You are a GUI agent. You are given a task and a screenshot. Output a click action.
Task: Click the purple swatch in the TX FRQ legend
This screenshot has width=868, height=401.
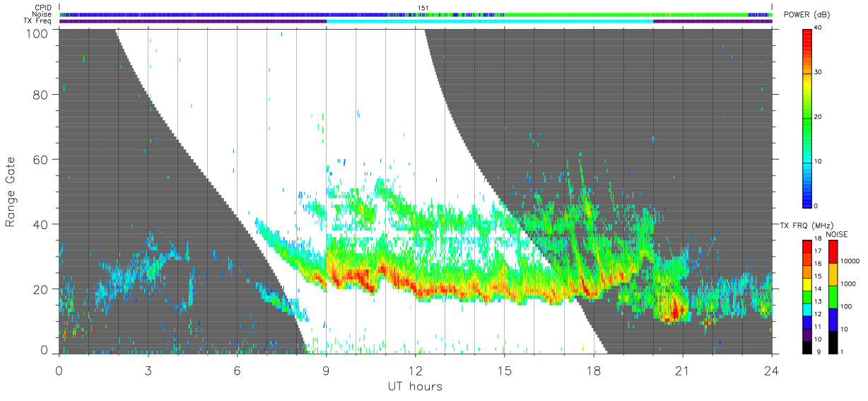[x=807, y=335]
